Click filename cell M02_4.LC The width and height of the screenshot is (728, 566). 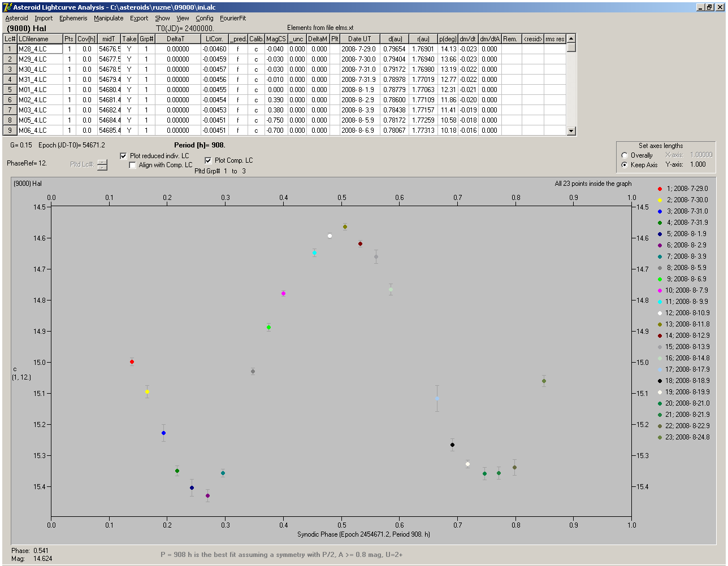click(x=40, y=100)
